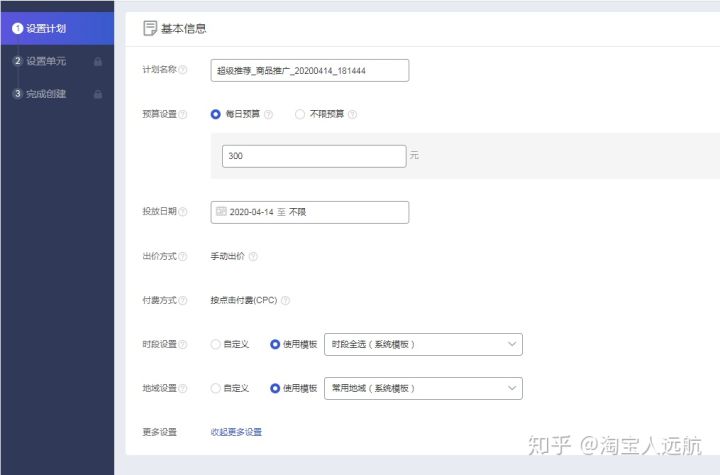Click the help icon next to 预算设置
The width and height of the screenshot is (720, 475).
[x=183, y=114]
